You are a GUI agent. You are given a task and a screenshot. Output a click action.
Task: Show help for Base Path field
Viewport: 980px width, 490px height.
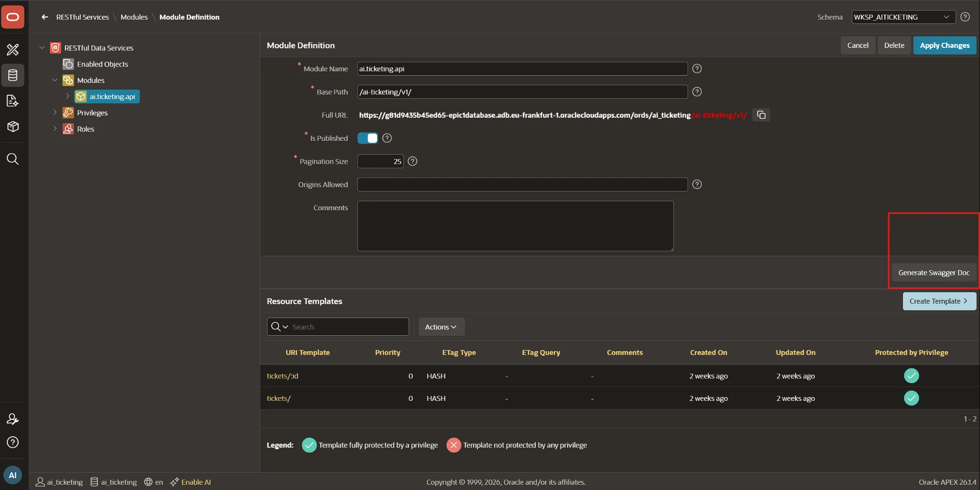(697, 91)
